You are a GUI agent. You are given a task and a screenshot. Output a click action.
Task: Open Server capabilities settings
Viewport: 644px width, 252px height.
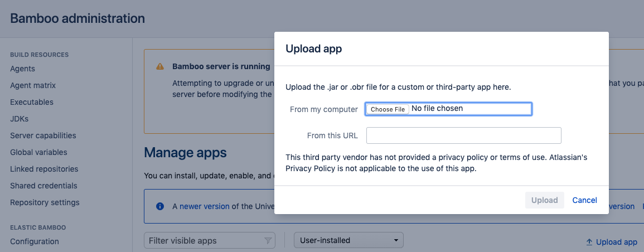click(43, 135)
